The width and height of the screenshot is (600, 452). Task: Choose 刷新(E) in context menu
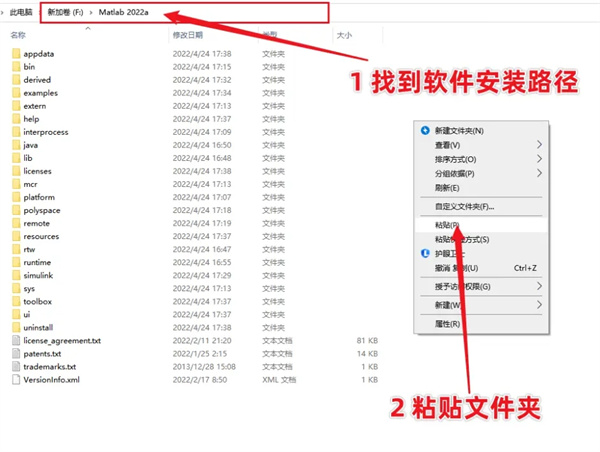click(x=447, y=188)
